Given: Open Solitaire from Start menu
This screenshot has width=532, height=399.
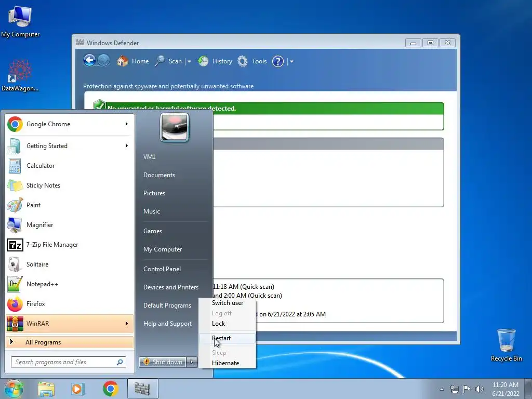Looking at the screenshot, I should (x=70, y=264).
